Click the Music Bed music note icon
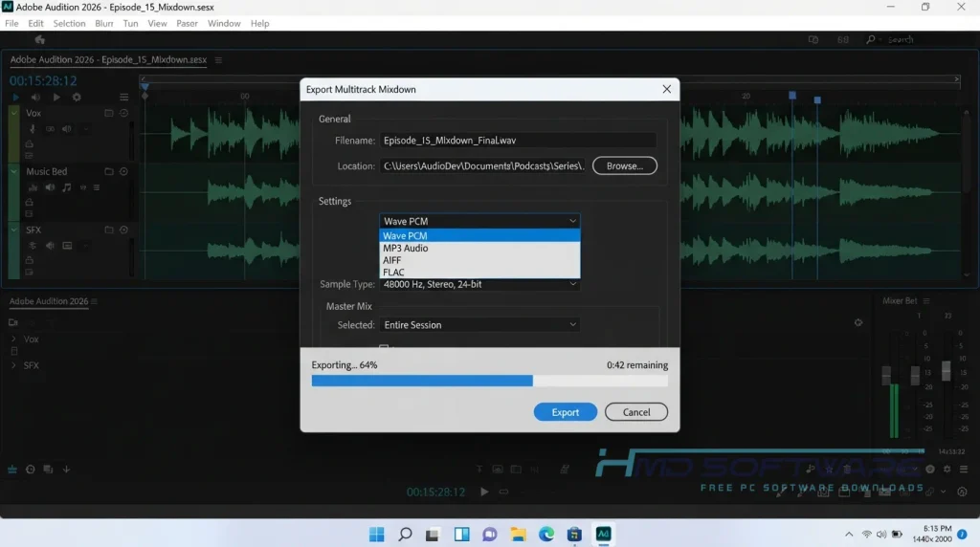 pos(66,187)
